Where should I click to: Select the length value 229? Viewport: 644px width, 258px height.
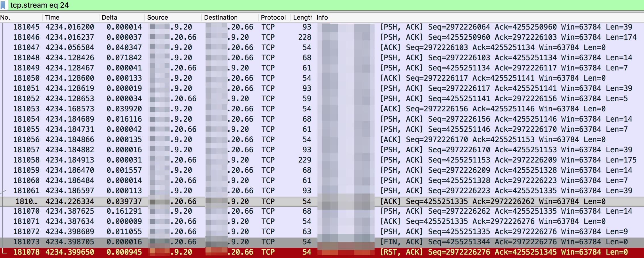[x=305, y=160]
